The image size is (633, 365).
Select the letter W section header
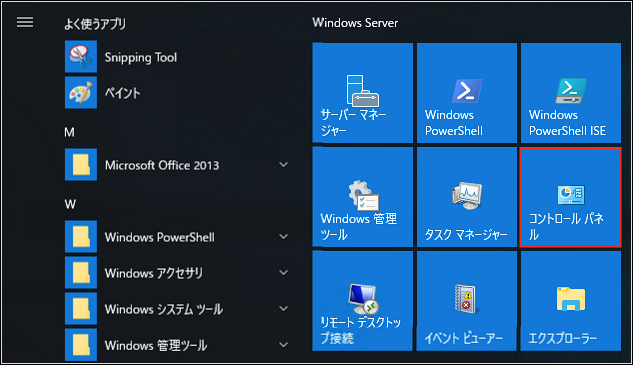(70, 204)
